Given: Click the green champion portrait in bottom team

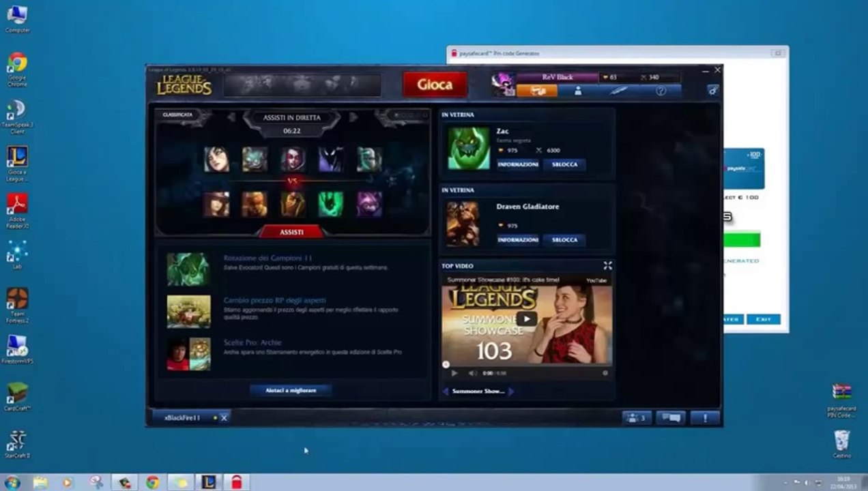Looking at the screenshot, I should (x=331, y=204).
